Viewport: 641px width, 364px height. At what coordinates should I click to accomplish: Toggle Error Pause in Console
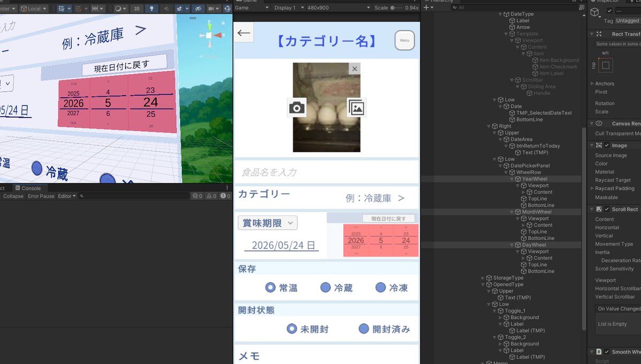41,196
